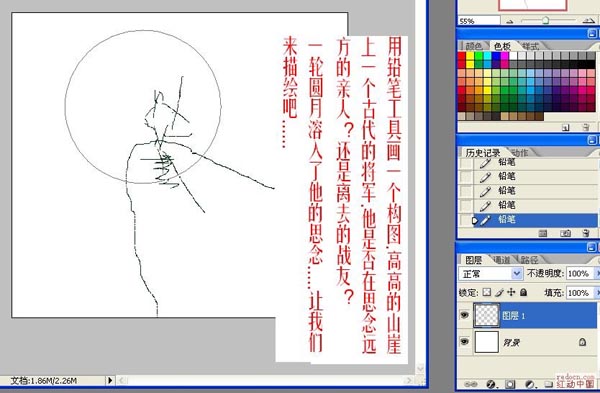Toggle visibility of the 背景 layer
This screenshot has width=600, height=393.
tap(465, 341)
